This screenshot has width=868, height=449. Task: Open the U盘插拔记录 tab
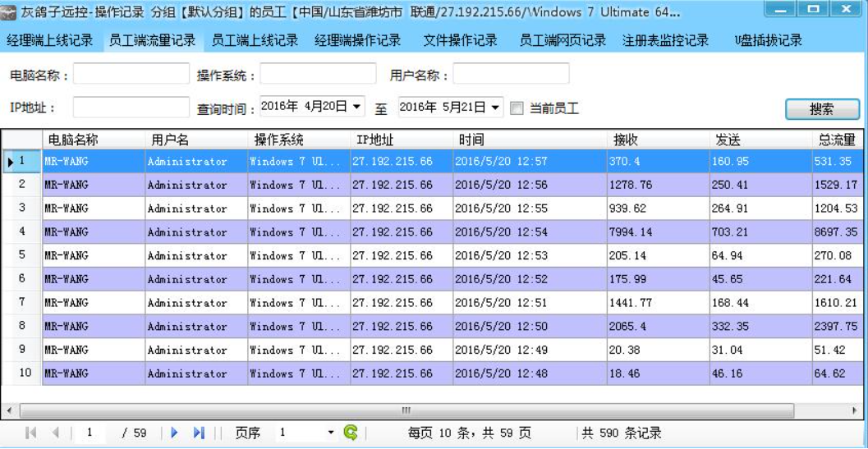tap(768, 40)
